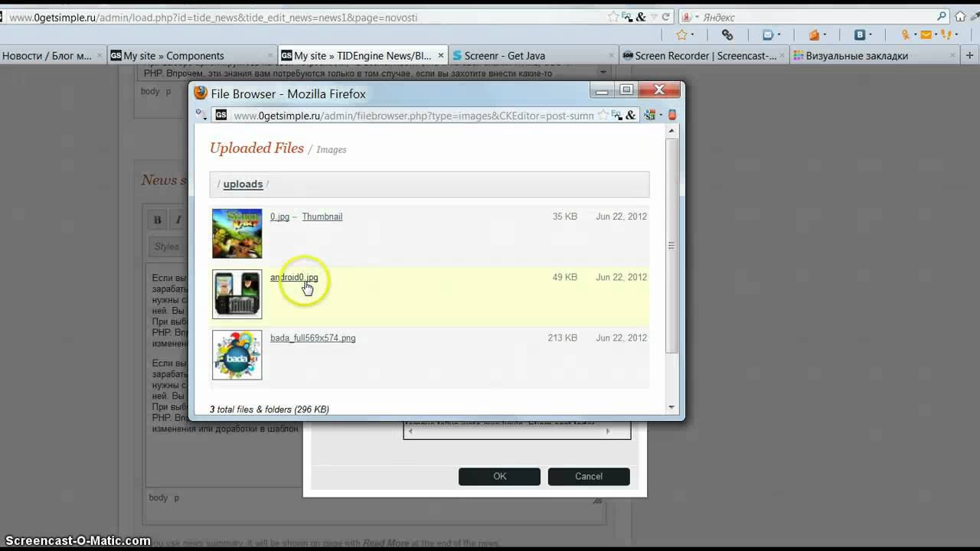Click the chain link toolbar icon
The image size is (980, 551).
[727, 35]
